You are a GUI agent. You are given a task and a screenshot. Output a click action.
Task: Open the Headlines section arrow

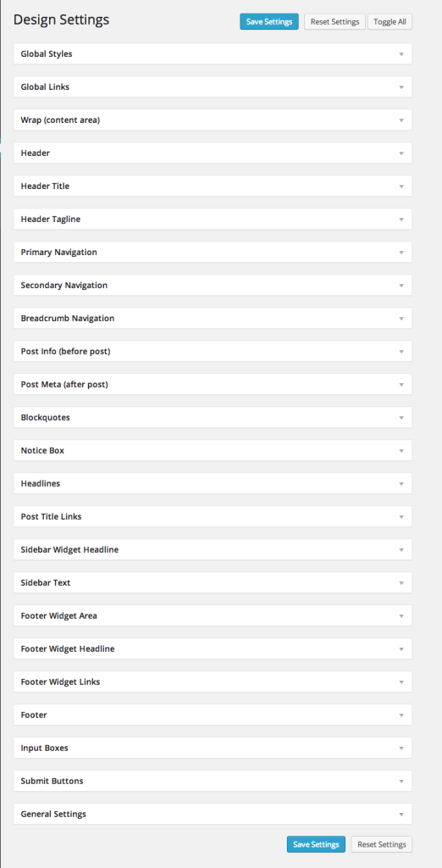click(401, 484)
